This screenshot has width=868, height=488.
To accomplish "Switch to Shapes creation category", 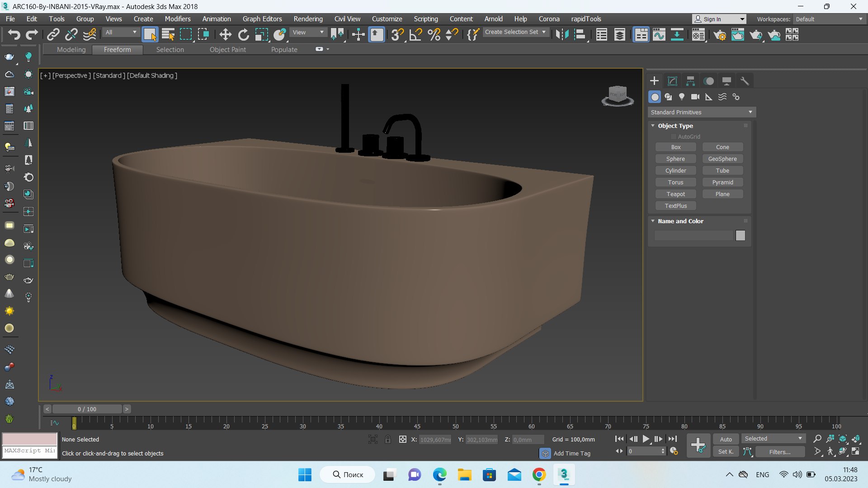I will [x=668, y=97].
